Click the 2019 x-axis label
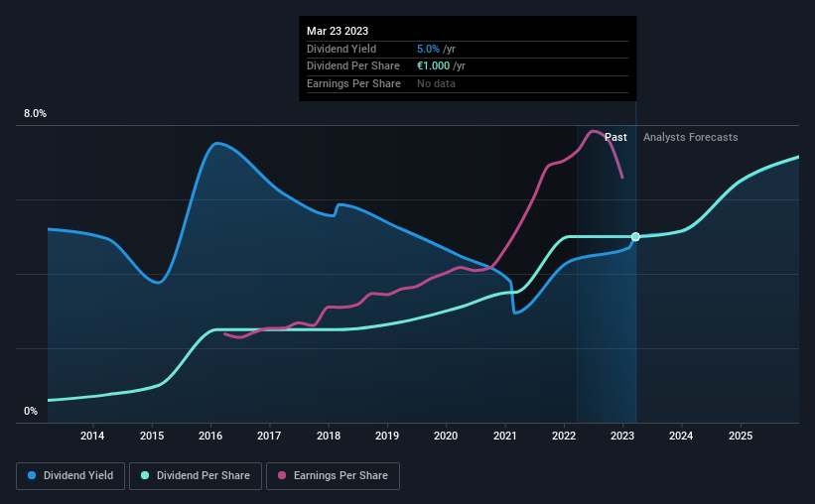The width and height of the screenshot is (815, 504). (x=387, y=436)
